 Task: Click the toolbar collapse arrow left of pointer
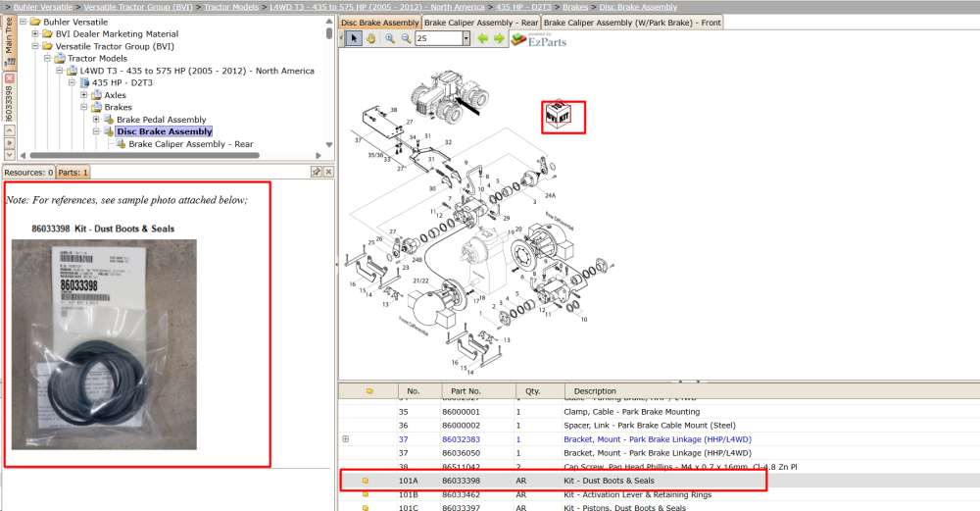pyautogui.click(x=341, y=39)
